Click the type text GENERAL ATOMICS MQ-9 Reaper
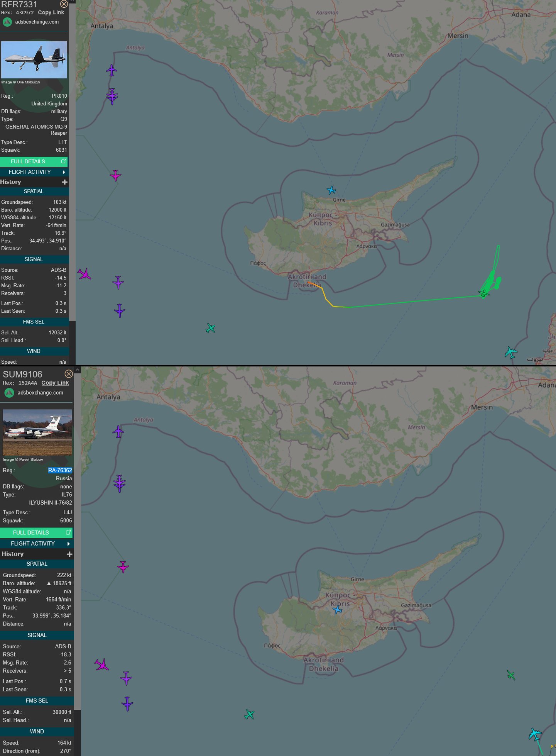 point(36,130)
